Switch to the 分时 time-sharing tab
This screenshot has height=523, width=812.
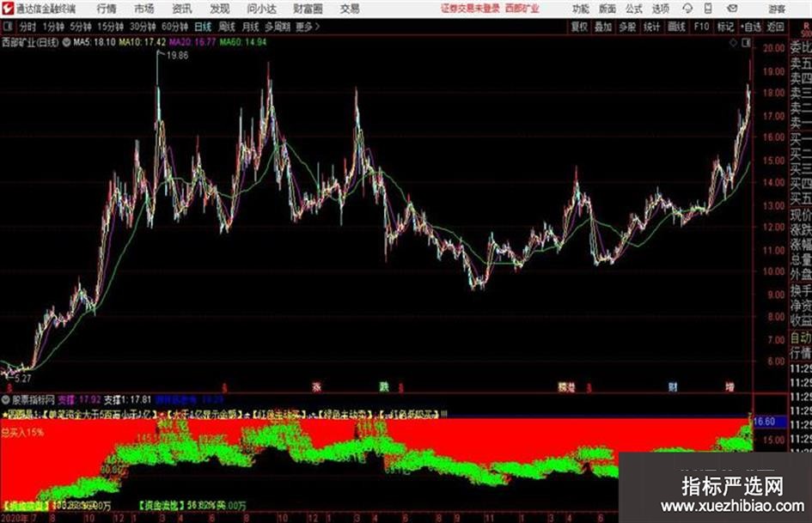pos(28,27)
